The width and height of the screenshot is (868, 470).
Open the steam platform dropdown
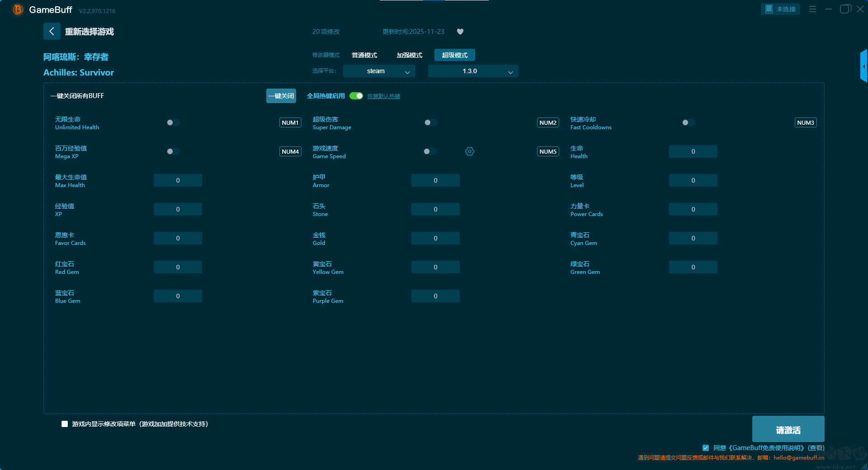pos(379,71)
